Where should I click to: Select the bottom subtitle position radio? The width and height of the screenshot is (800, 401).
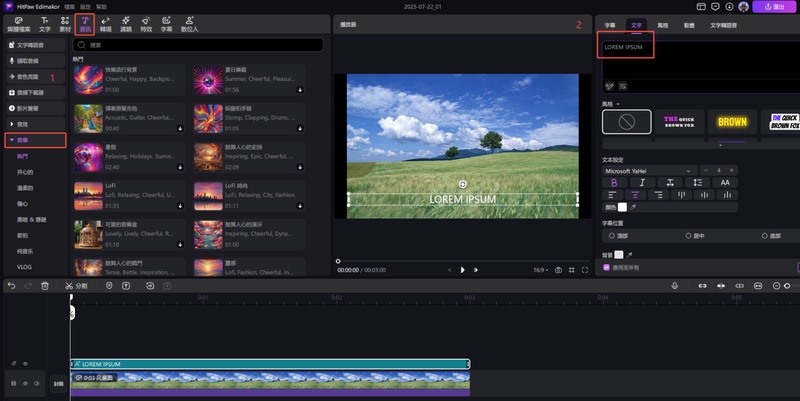point(764,236)
